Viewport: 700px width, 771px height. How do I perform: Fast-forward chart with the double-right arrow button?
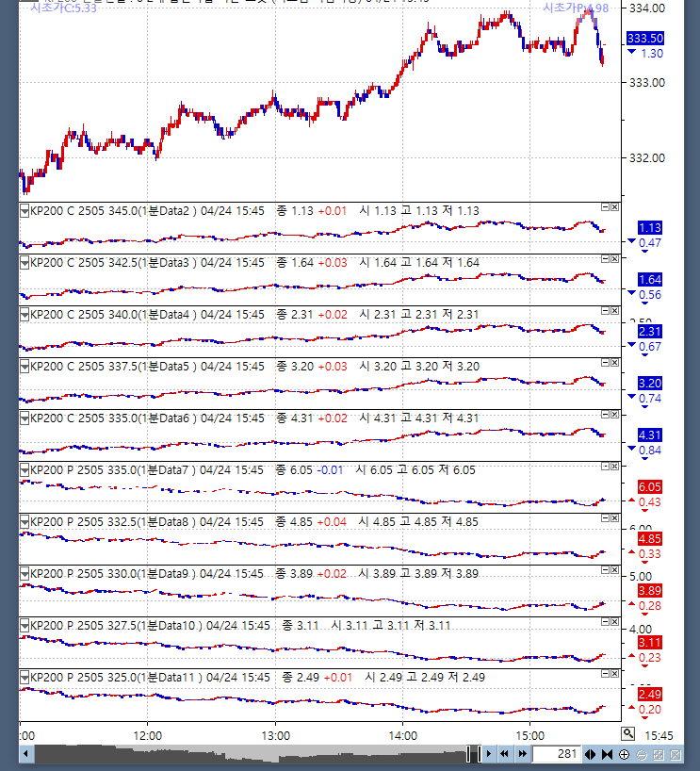(521, 754)
